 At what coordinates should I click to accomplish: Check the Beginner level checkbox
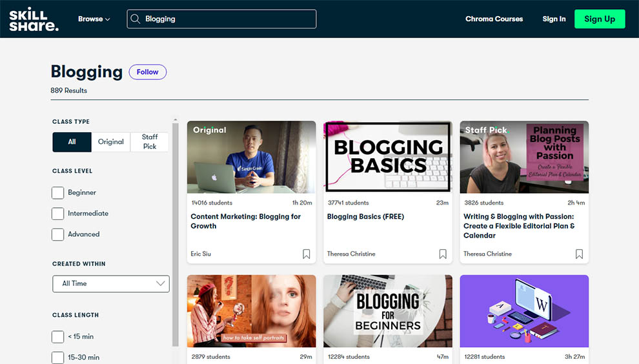pyautogui.click(x=58, y=193)
